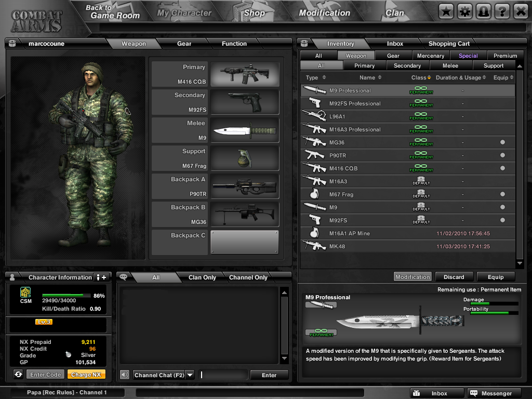The image size is (532, 399).
Task: Click the M67 Frag grenade in Support slot
Action: point(245,158)
